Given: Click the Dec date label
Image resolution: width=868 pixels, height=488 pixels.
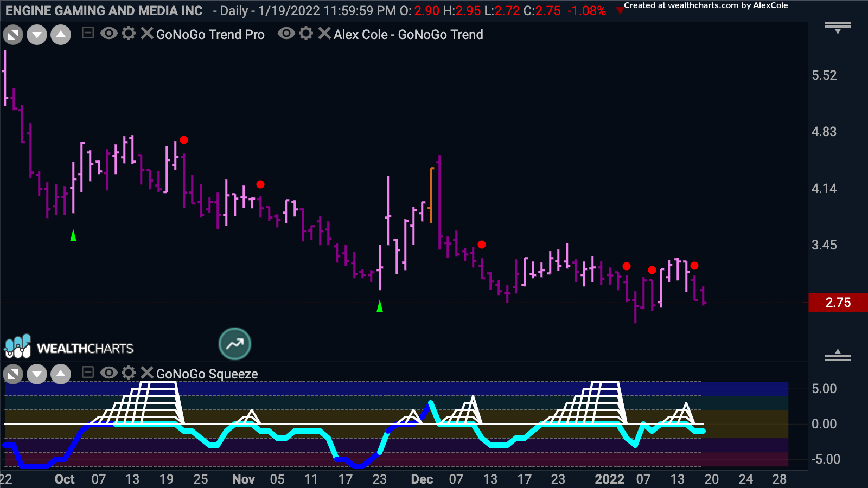Looking at the screenshot, I should (422, 479).
